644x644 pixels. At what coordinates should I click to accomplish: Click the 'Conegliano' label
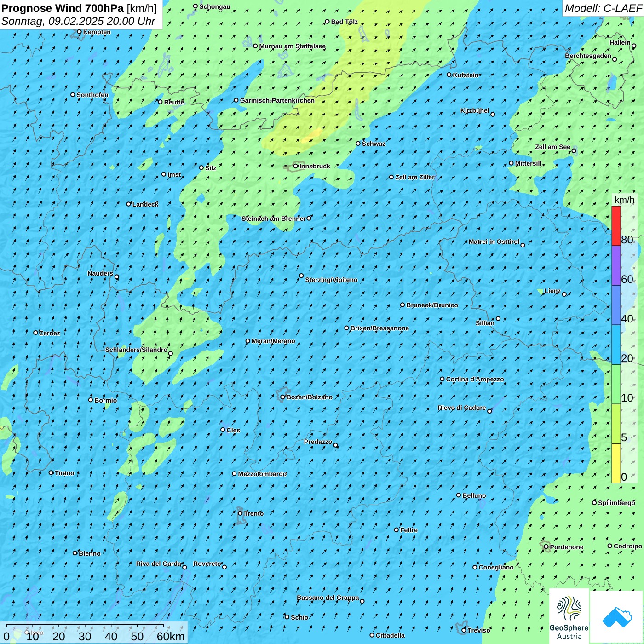(x=496, y=567)
